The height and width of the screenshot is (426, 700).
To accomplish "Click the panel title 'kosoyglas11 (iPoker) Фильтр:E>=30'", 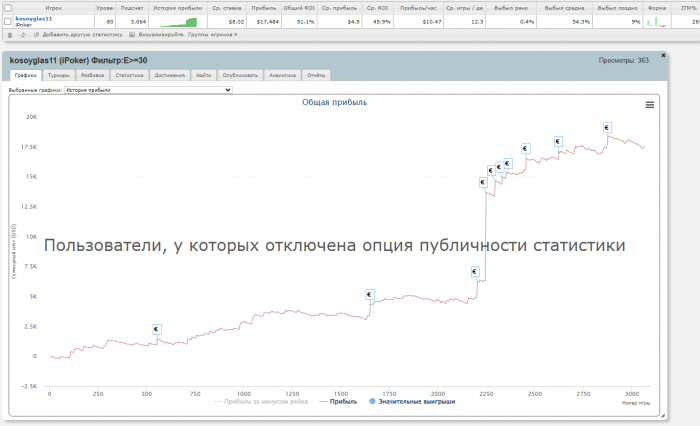I will click(78, 60).
